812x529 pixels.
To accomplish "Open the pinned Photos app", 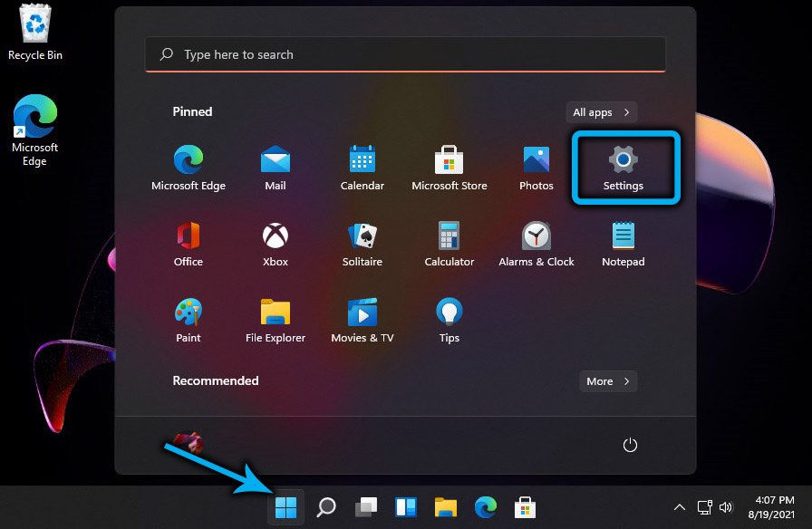I will (536, 166).
